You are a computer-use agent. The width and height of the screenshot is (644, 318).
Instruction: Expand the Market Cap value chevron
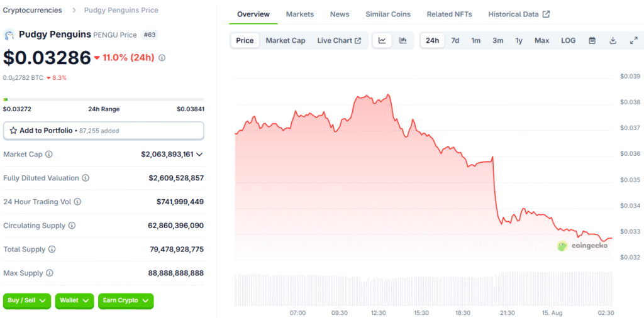click(199, 155)
